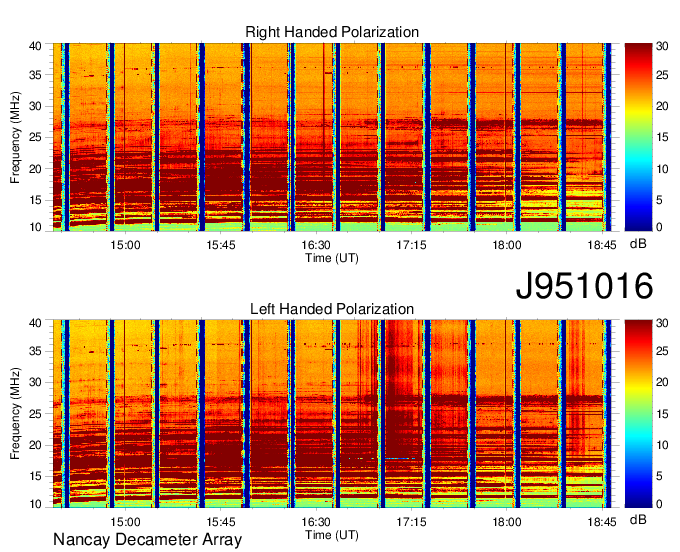Click the 'Time (UT)' label under bottom plot

[x=332, y=535]
